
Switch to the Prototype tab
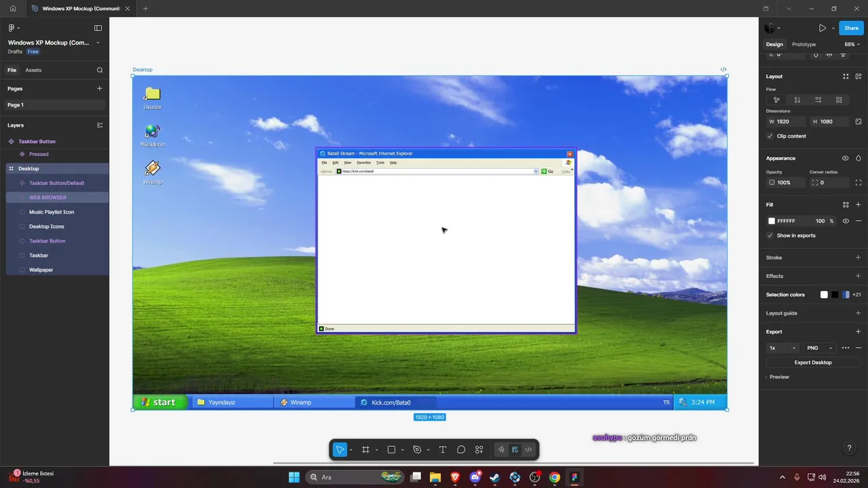tap(804, 44)
